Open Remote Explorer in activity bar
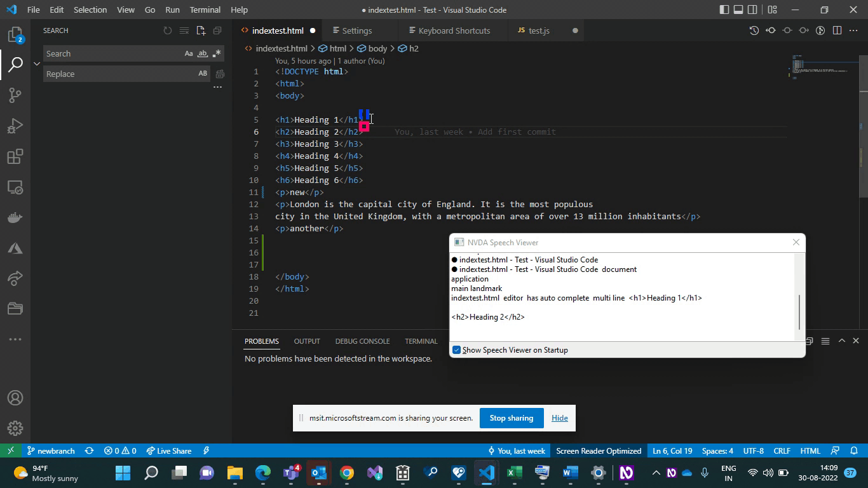The image size is (868, 488). point(15,187)
